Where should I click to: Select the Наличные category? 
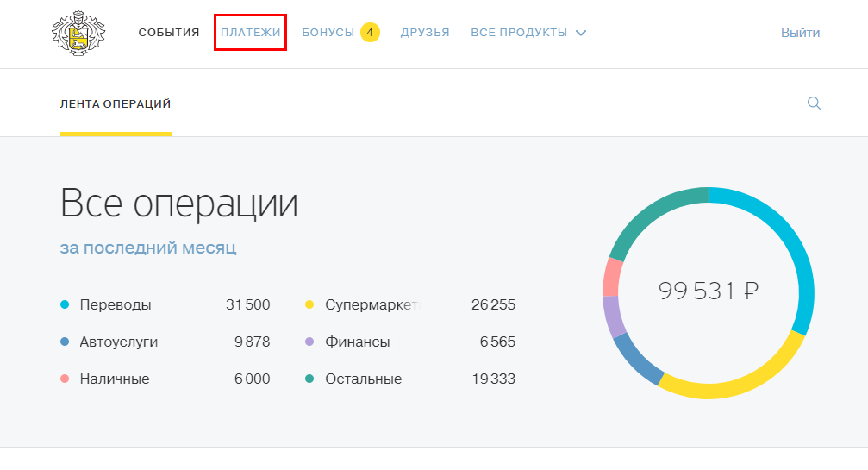115,379
